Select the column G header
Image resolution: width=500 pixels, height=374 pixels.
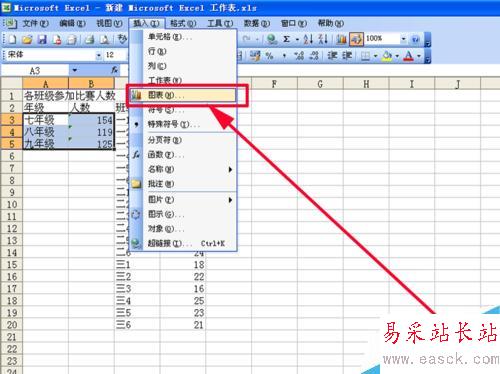pyautogui.click(x=320, y=84)
